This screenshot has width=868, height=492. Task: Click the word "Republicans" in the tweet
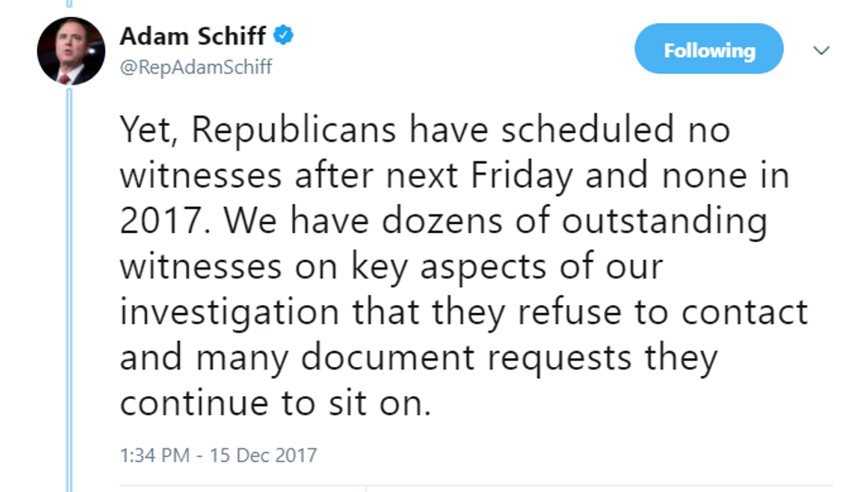294,129
